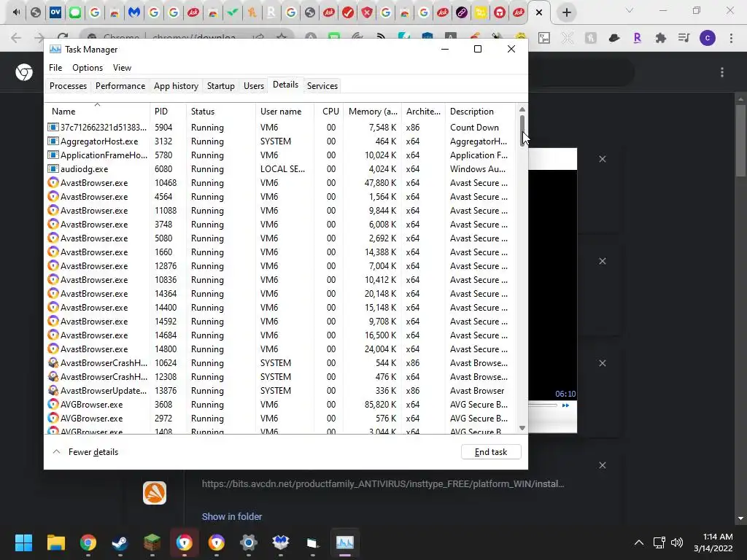Open the Chrome tab search chevron

[x=630, y=10]
